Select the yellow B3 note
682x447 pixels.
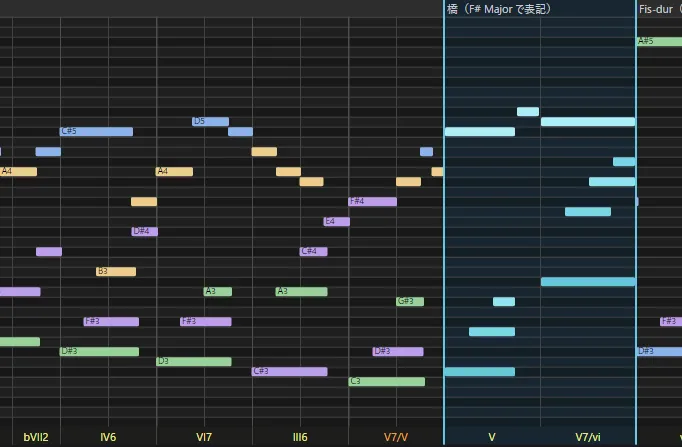pos(116,271)
